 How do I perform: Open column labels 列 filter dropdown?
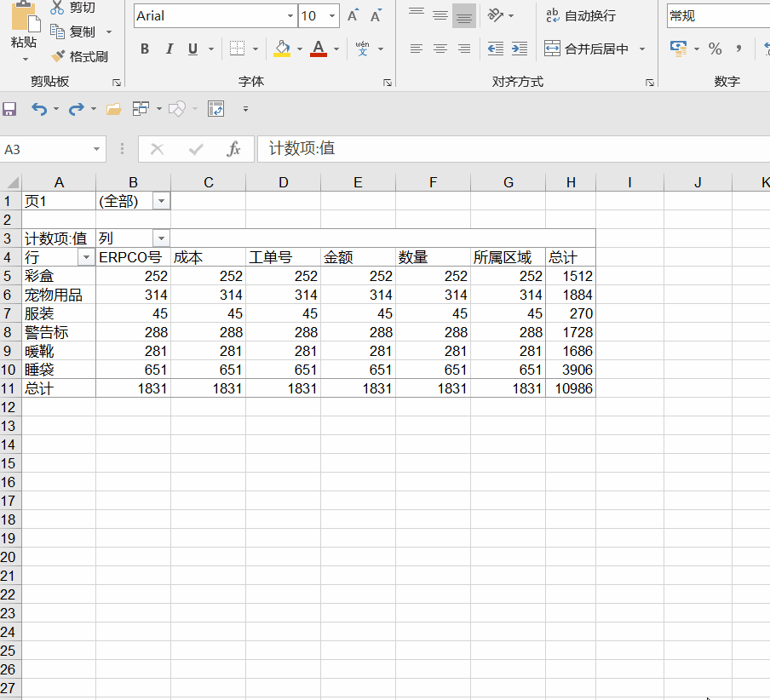[x=161, y=238]
